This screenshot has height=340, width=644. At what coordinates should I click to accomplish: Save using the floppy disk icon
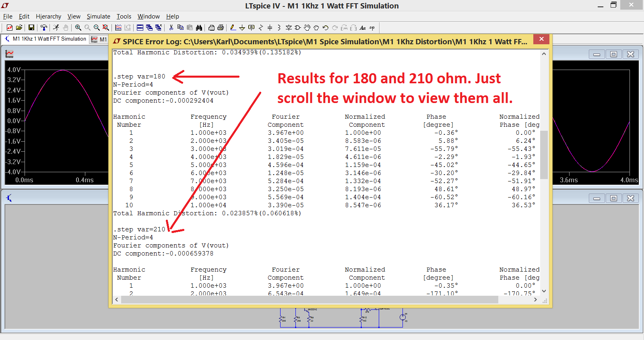[x=31, y=28]
